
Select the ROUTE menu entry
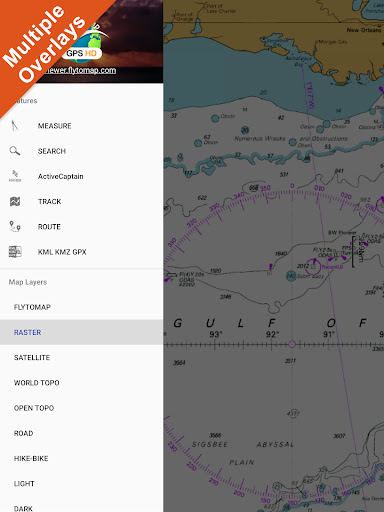coord(81,227)
